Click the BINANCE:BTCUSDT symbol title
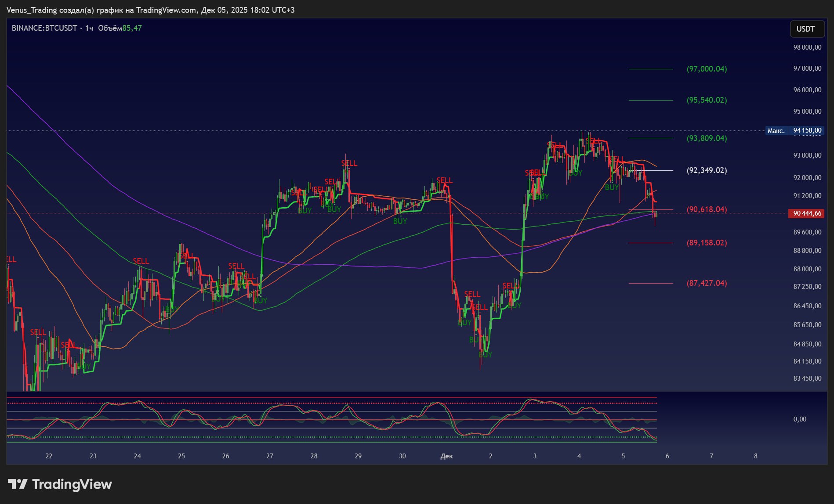834x504 pixels. (x=44, y=28)
